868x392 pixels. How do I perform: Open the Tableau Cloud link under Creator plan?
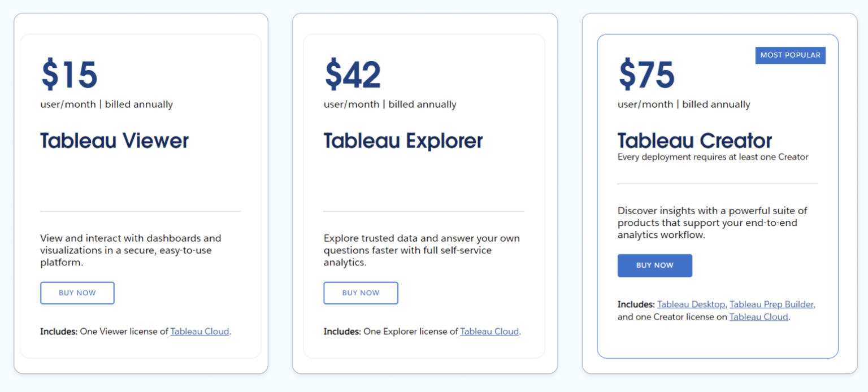(758, 317)
